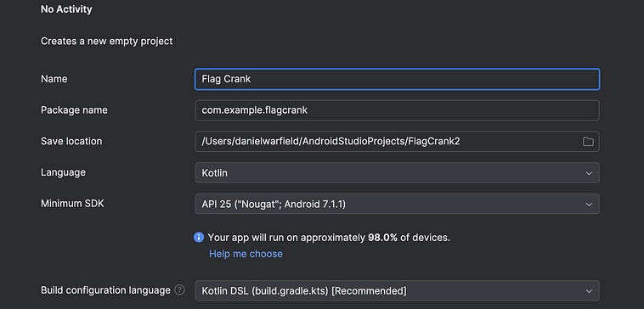Click the 'Name' label
The width and height of the screenshot is (644, 309).
[54, 79]
